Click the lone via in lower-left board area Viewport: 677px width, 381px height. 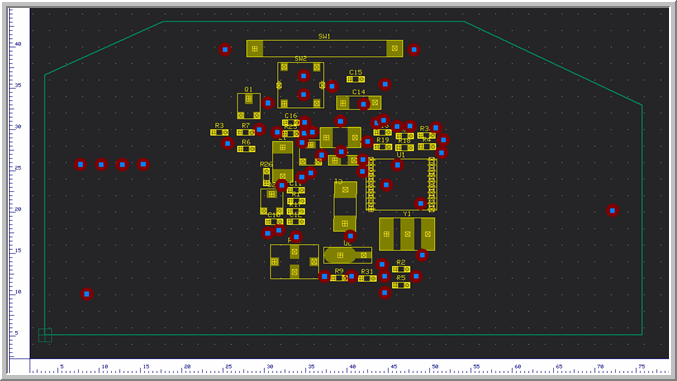click(87, 294)
